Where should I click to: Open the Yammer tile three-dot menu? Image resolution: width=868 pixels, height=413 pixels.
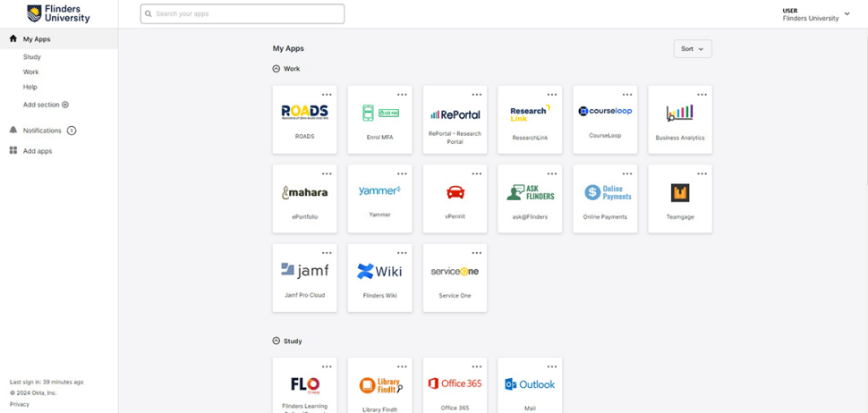[402, 173]
